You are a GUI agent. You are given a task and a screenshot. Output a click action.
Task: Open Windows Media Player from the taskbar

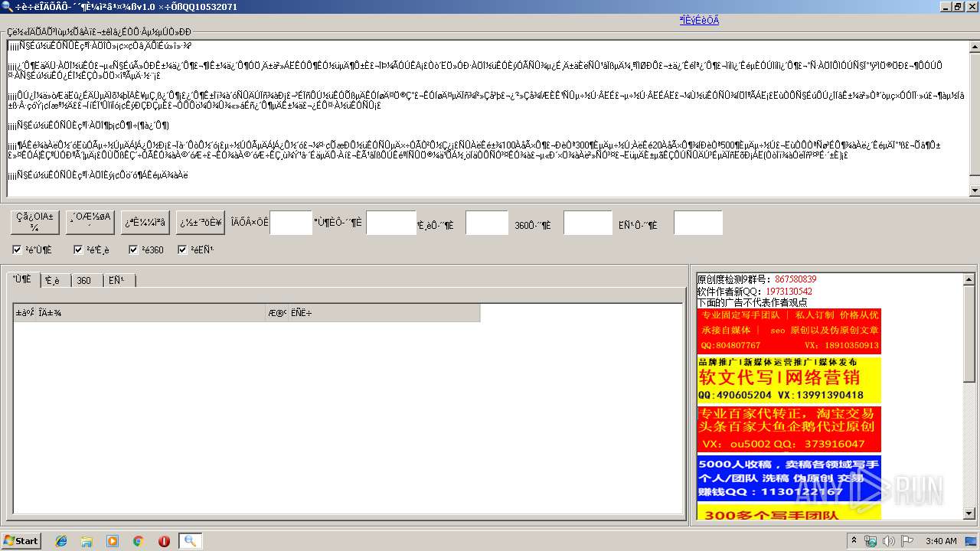(113, 541)
